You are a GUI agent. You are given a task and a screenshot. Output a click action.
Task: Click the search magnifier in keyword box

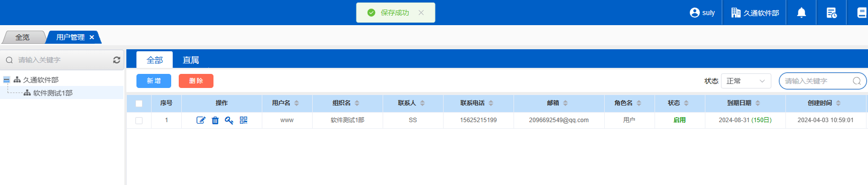pos(856,81)
